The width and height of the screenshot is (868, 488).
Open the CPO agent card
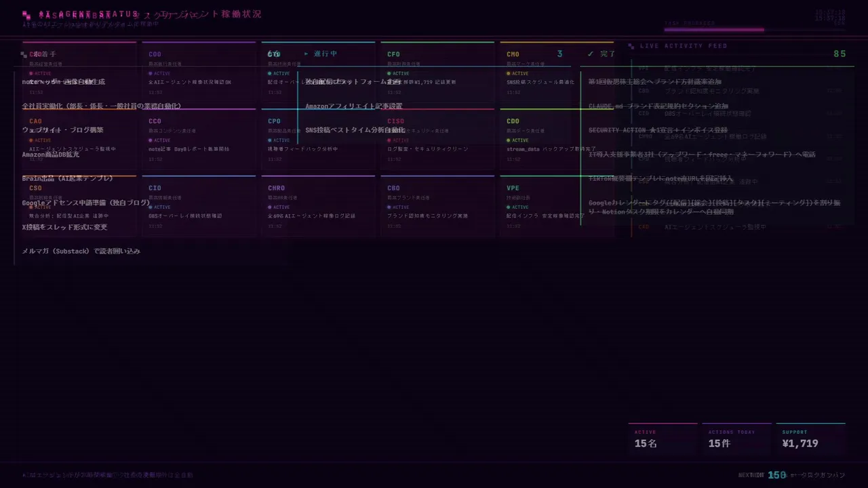click(318, 138)
